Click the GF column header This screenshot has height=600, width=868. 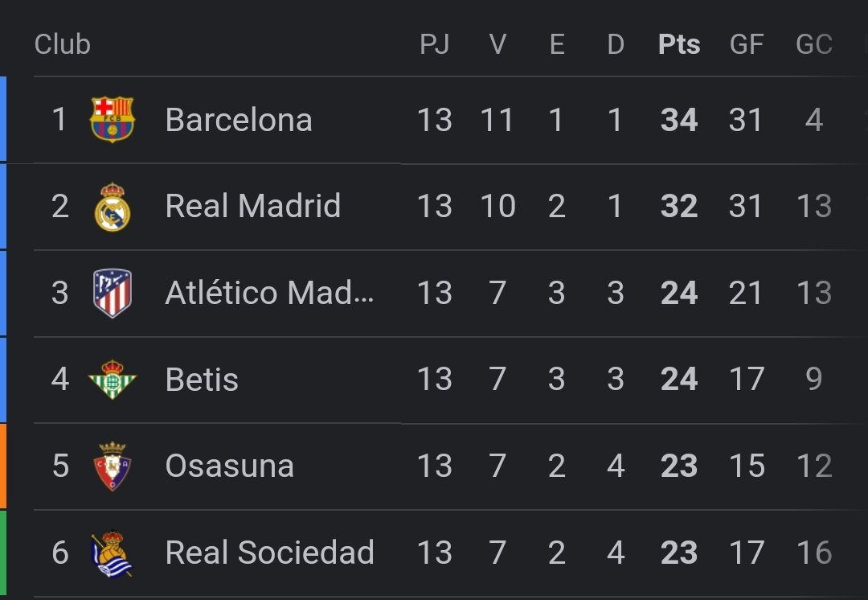[746, 44]
